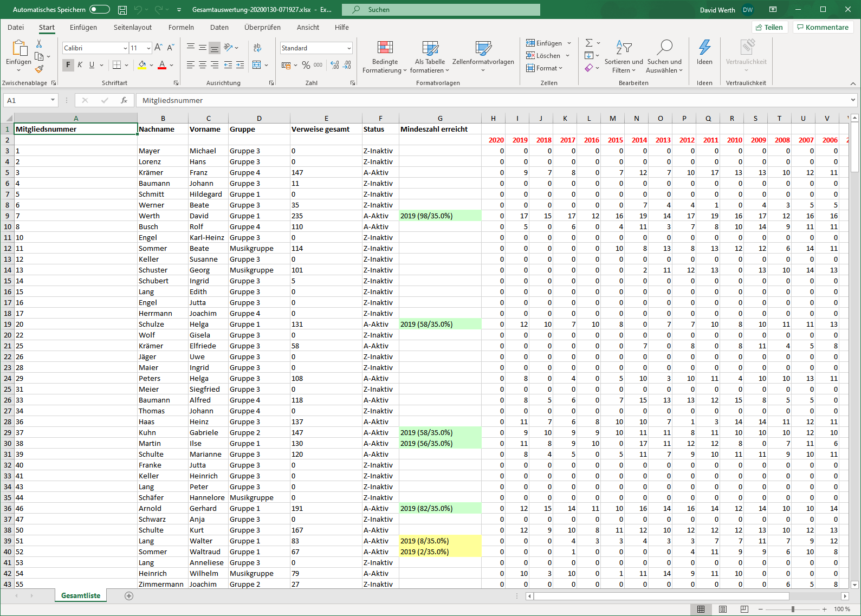Viewport: 861px width, 616px height.
Task: Collapse the ribbon with chevron
Action: coord(853,83)
